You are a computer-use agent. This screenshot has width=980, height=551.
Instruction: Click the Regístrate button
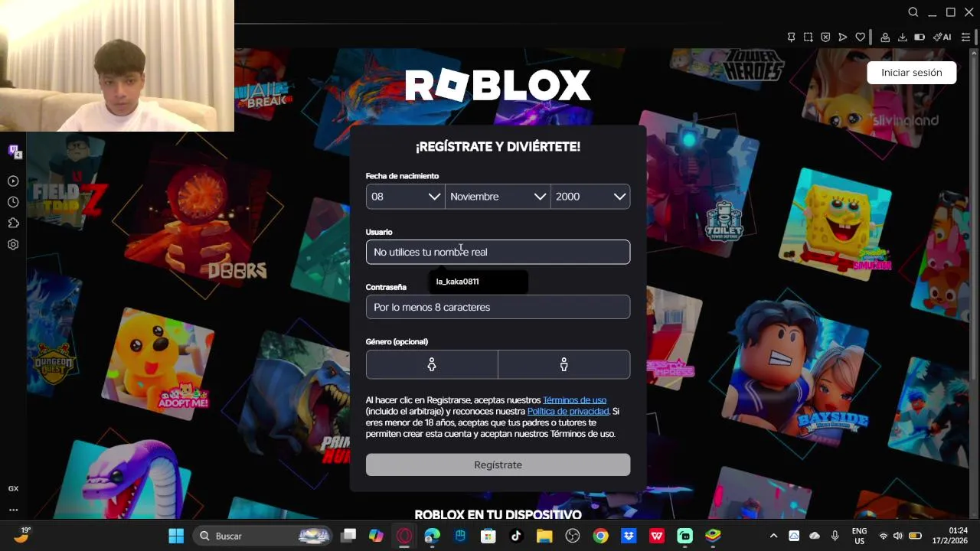point(498,465)
